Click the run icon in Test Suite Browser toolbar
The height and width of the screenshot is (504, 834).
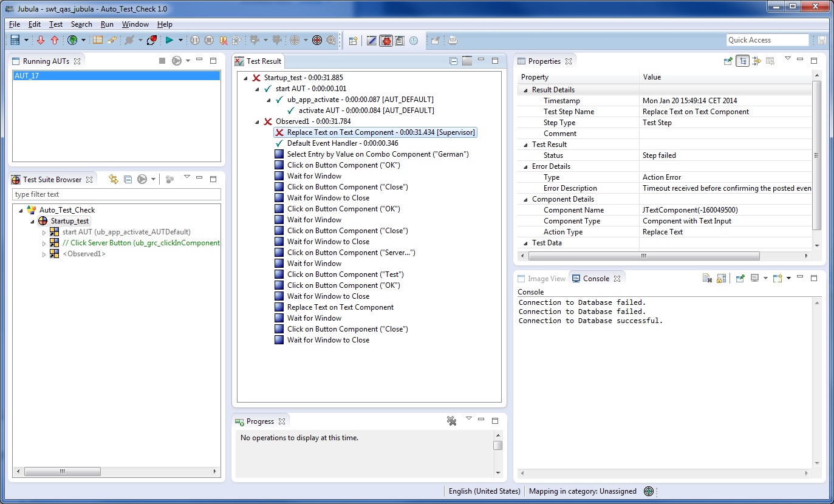[142, 179]
